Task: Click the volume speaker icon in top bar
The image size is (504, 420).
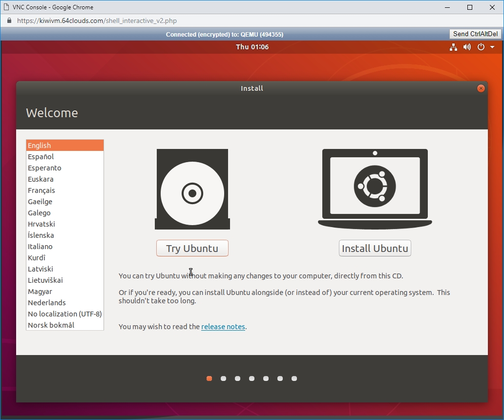Action: 467,47
